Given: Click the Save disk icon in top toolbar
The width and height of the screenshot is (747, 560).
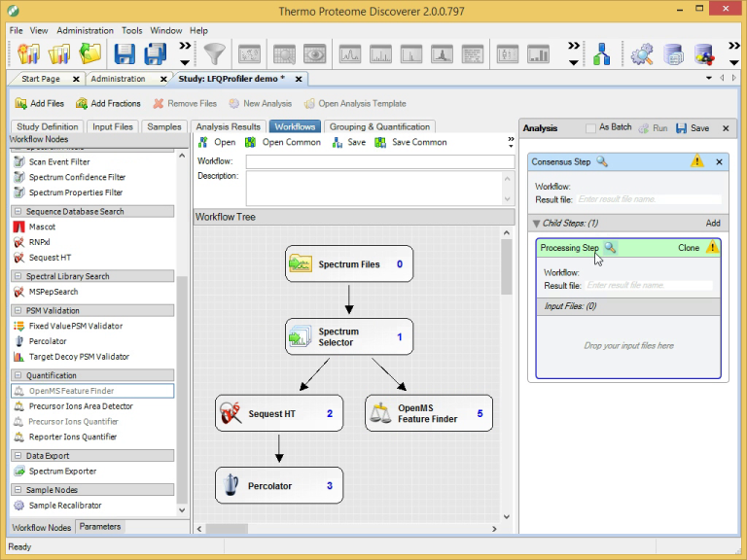Looking at the screenshot, I should 124,53.
